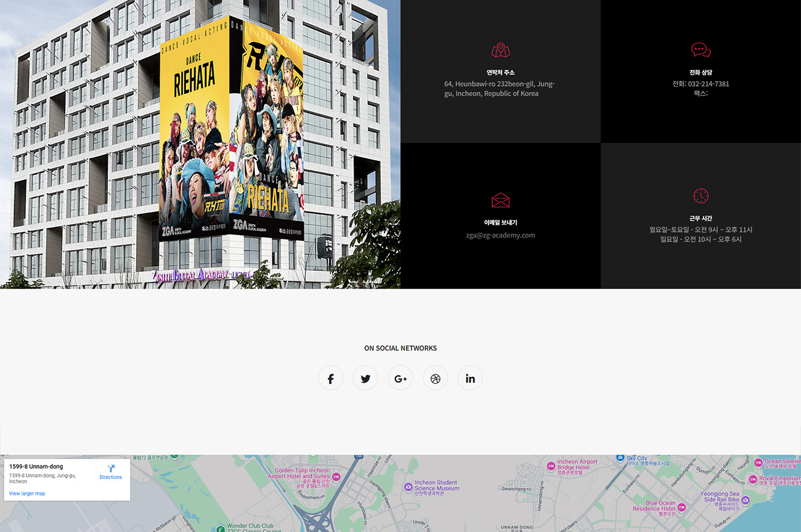Open the Dribbble social icon
This screenshot has height=532, width=801.
click(x=436, y=378)
